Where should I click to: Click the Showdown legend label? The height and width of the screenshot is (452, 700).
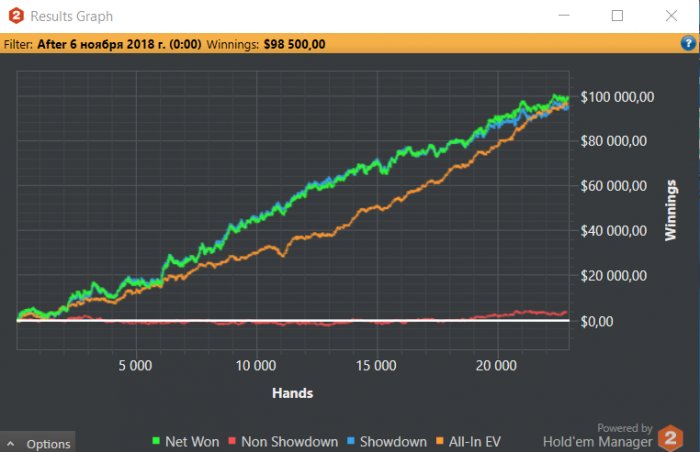(x=393, y=442)
